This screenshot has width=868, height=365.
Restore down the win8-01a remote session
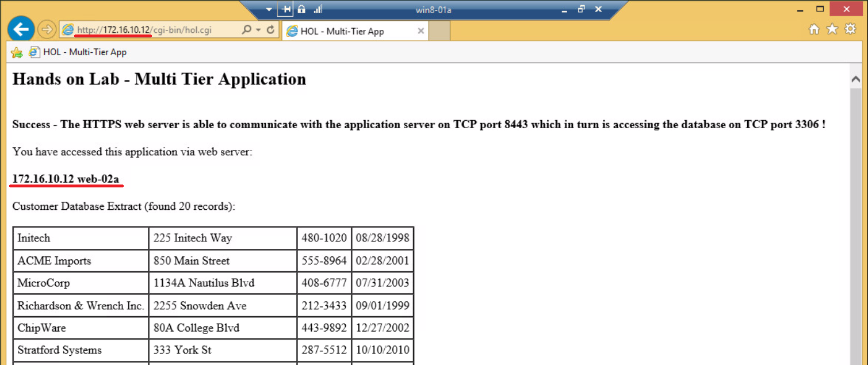pos(581,9)
